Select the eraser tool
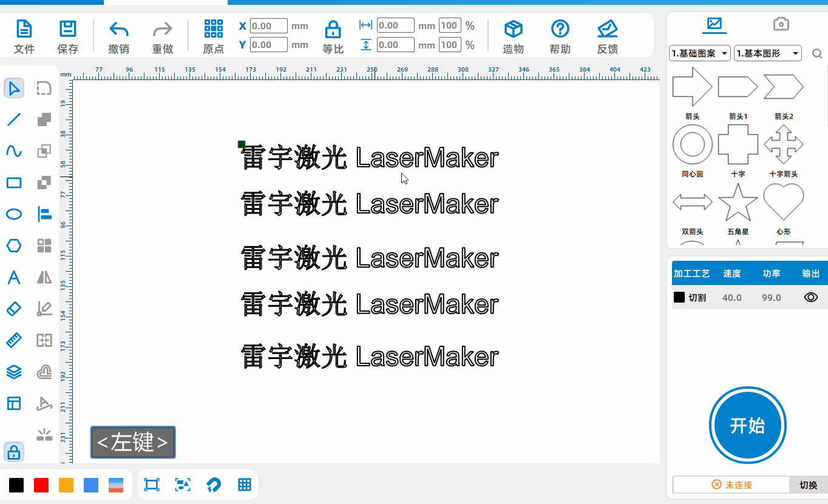 pyautogui.click(x=14, y=309)
